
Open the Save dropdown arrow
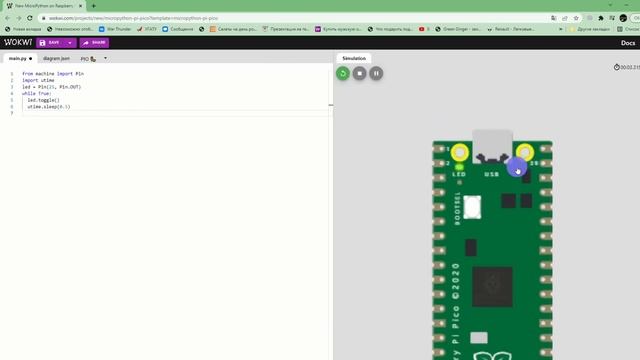pyautogui.click(x=70, y=42)
